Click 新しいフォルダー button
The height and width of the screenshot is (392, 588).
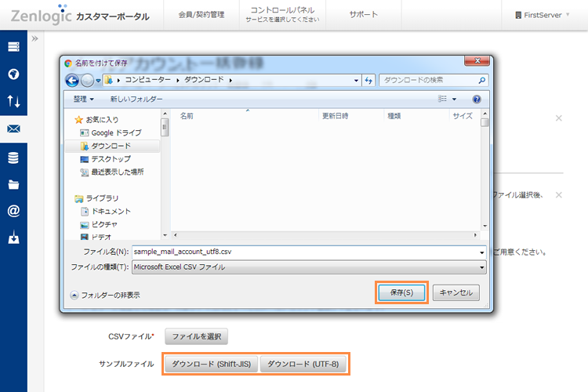(x=136, y=99)
